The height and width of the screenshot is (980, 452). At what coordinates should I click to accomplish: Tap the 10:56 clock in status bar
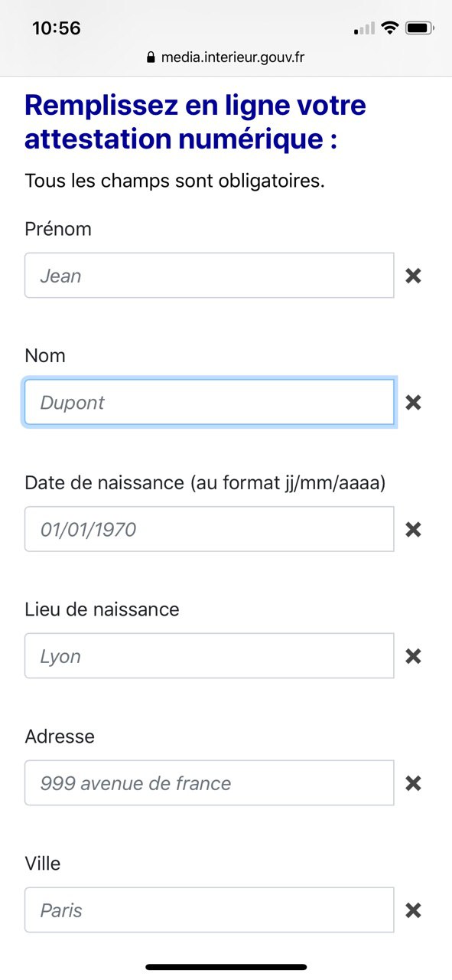(x=57, y=28)
